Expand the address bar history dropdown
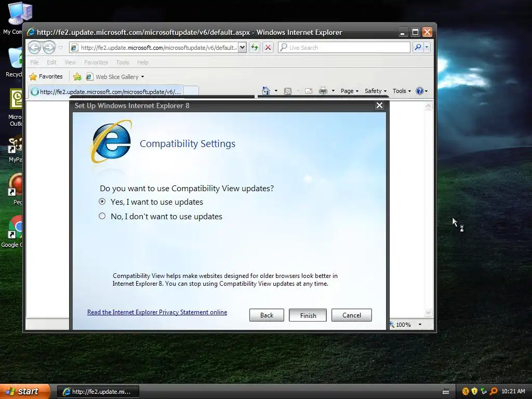Viewport: 532px width, 399px height. tap(242, 47)
